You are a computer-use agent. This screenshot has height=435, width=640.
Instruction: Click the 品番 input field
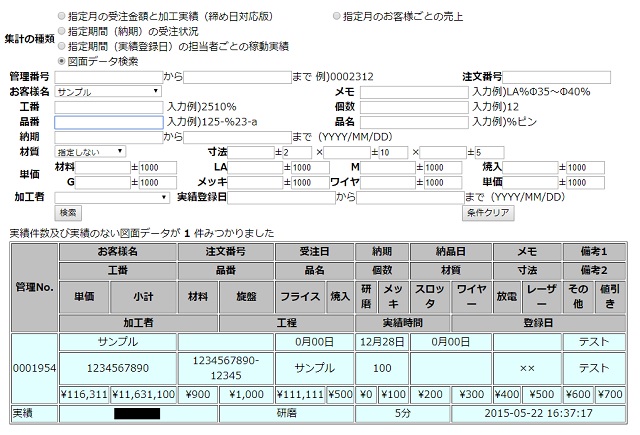[x=109, y=122]
